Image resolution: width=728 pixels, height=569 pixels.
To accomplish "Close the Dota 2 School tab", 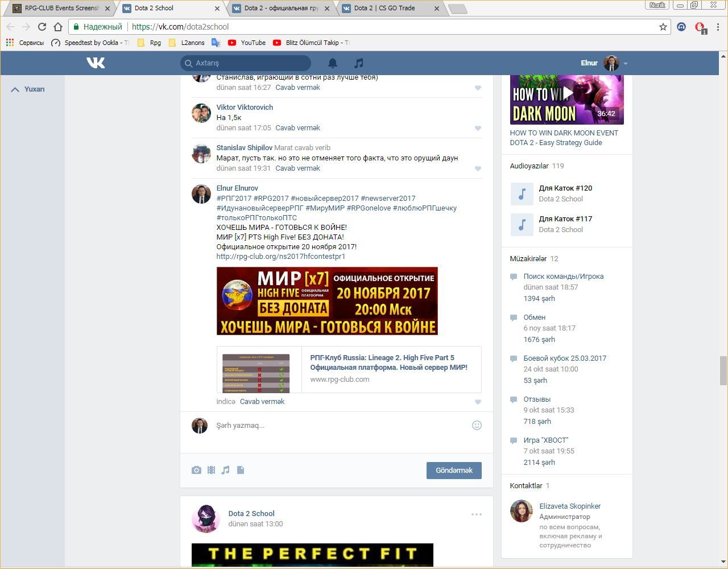I will coord(217,9).
